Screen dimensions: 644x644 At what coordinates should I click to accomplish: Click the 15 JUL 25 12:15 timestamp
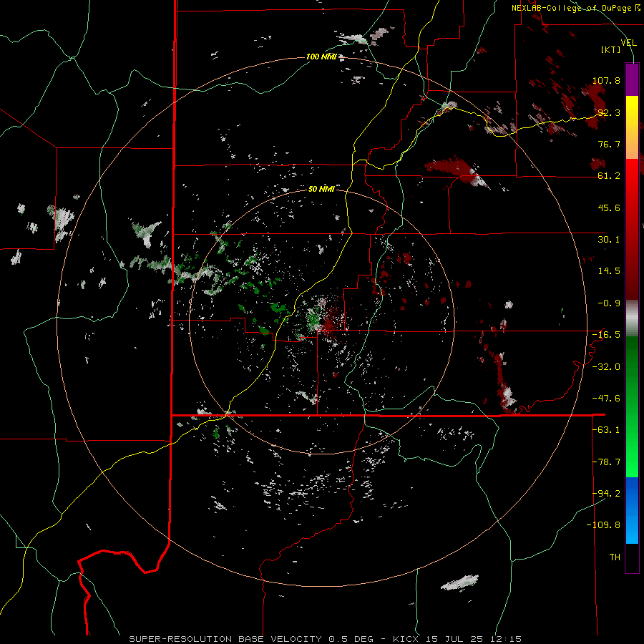[x=473, y=639]
